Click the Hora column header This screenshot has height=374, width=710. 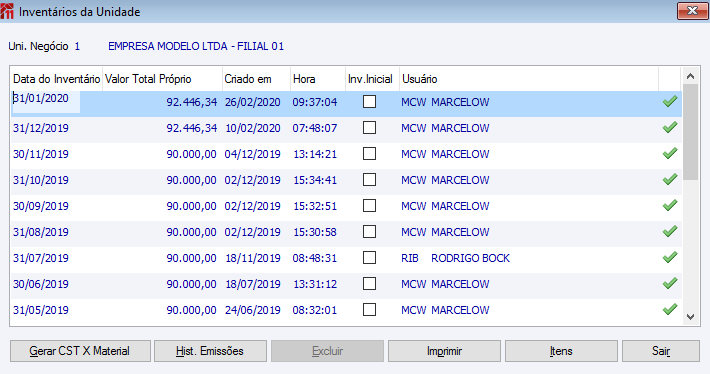point(317,79)
